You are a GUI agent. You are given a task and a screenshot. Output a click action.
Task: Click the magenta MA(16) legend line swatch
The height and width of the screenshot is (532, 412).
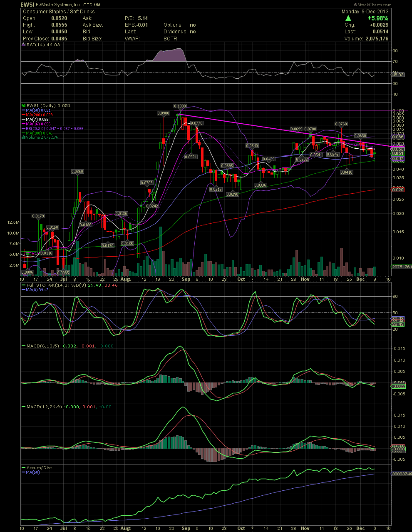(x=24, y=124)
